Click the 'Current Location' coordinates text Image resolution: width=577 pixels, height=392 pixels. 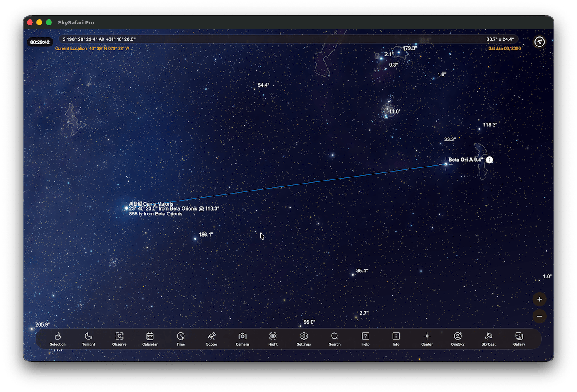92,48
